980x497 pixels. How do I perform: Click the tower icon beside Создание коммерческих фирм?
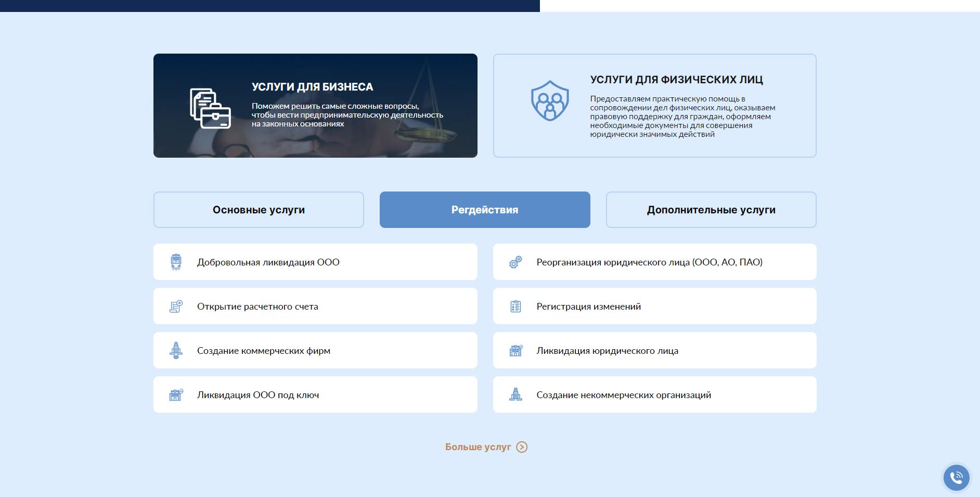(176, 350)
